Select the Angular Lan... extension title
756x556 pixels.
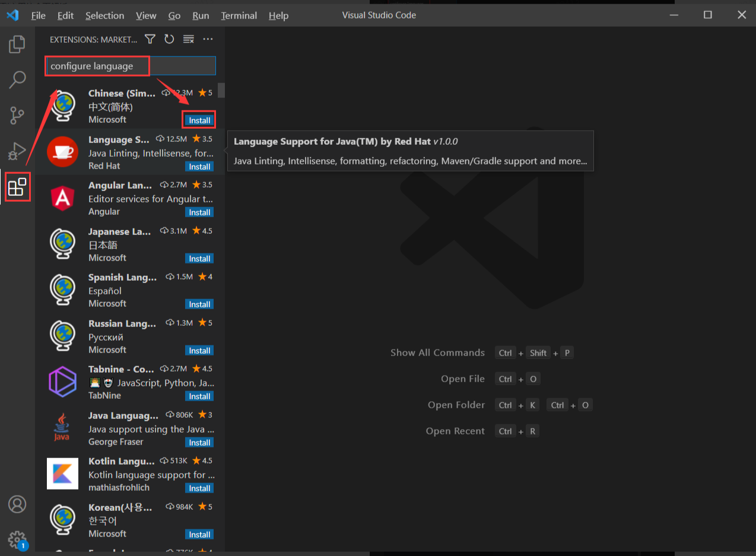click(x=120, y=185)
